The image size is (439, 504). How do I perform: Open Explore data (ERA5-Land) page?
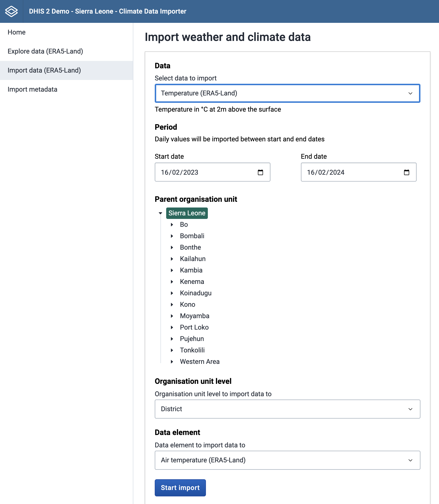pyautogui.click(x=45, y=51)
